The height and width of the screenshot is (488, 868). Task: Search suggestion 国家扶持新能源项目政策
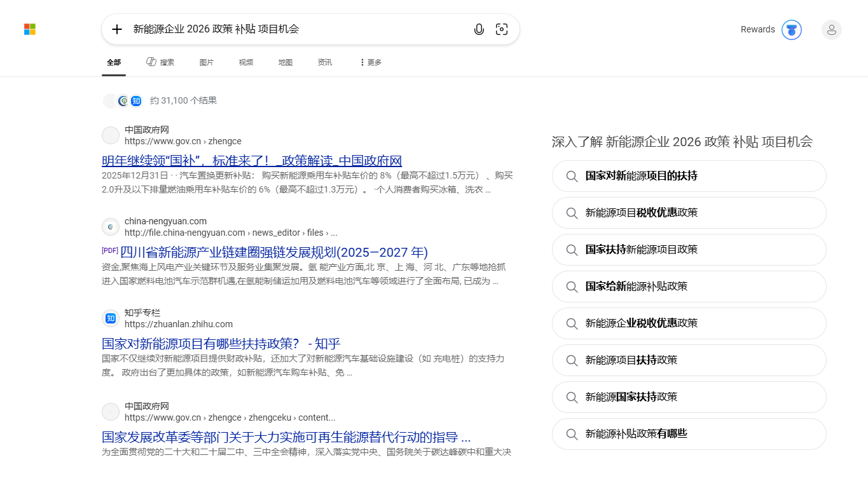[689, 250]
